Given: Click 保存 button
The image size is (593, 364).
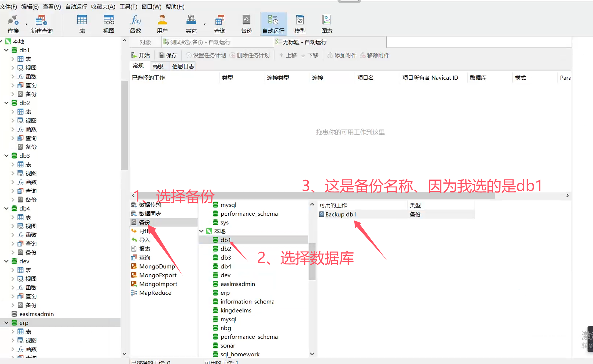Looking at the screenshot, I should click(168, 55).
